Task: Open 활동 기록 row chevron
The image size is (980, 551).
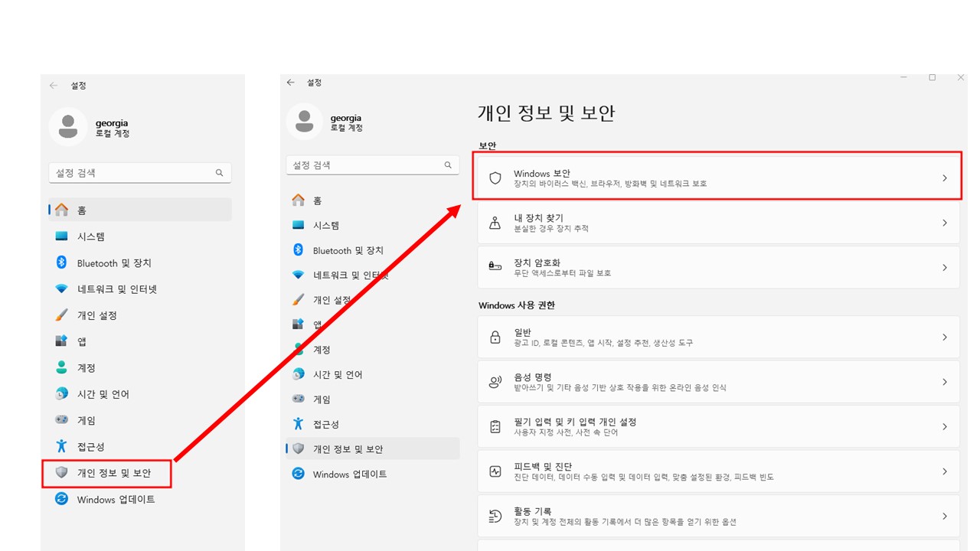Action: point(945,516)
